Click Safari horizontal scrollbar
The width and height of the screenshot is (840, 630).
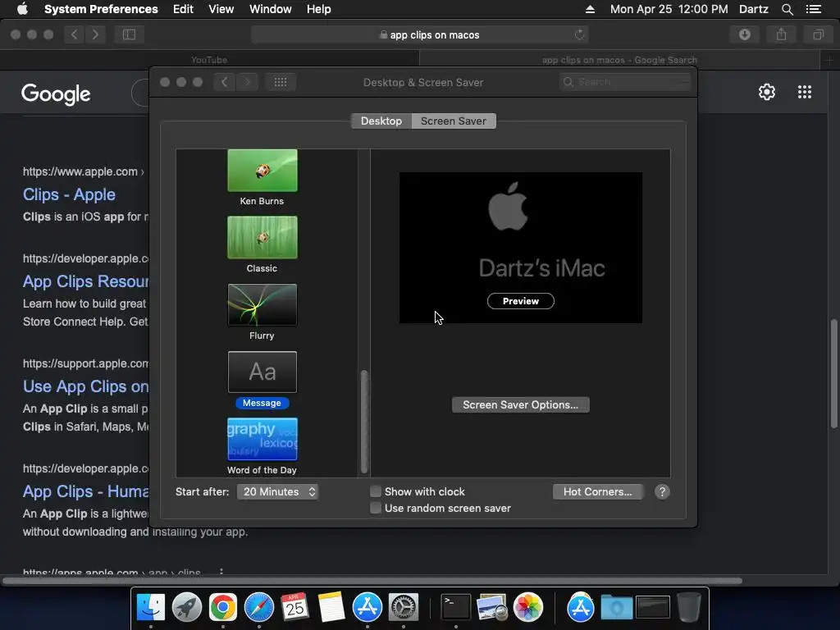coord(372,581)
